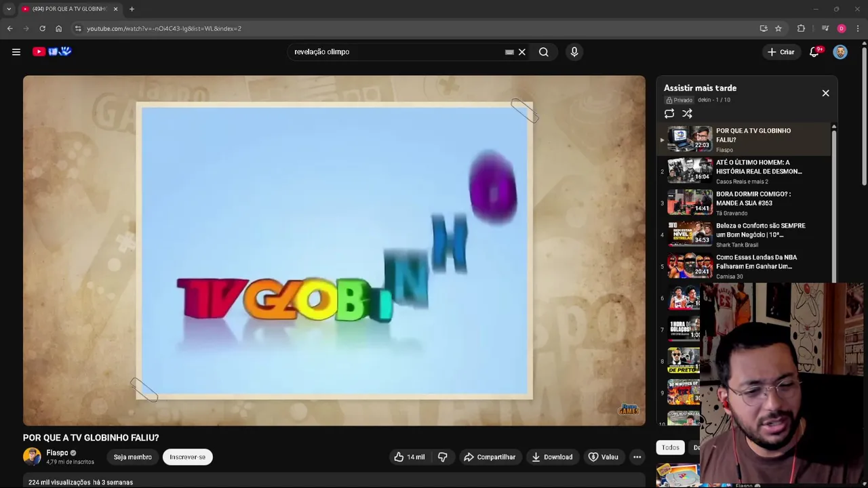Open the browser media control icon
868x488 pixels.
825,28
